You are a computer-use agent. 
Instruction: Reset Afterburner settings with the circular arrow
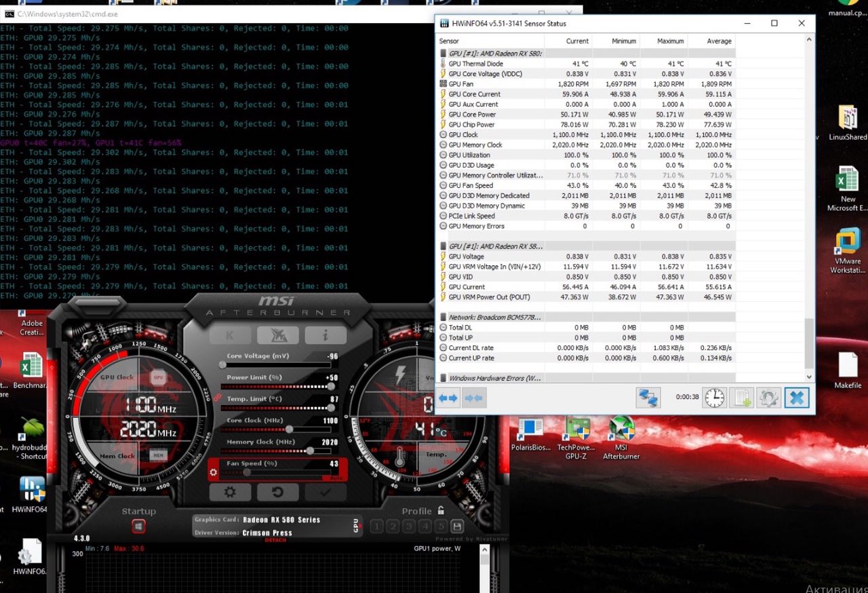pyautogui.click(x=277, y=493)
